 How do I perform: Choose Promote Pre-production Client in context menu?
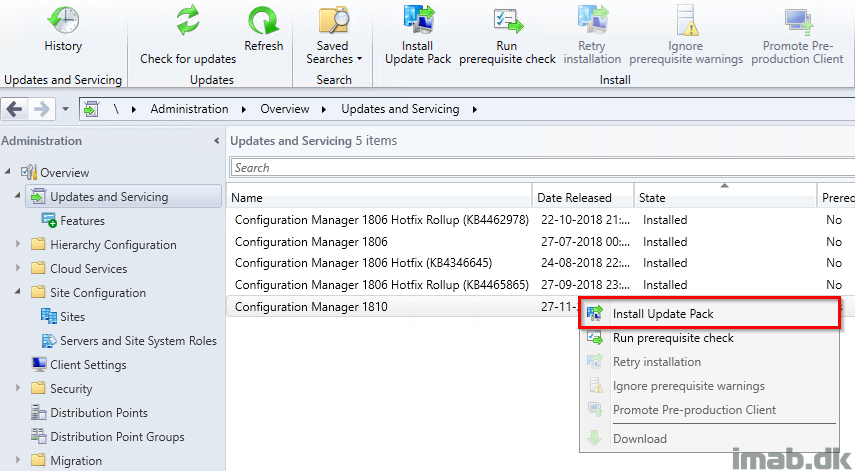709,410
